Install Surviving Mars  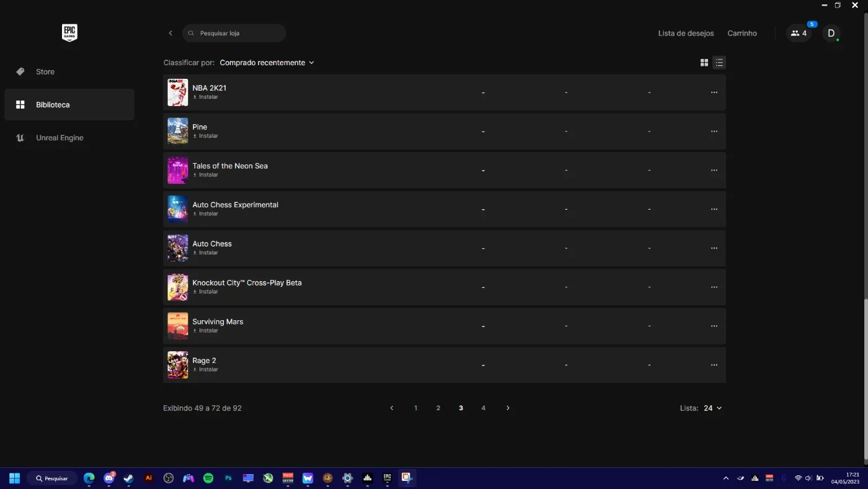click(205, 331)
